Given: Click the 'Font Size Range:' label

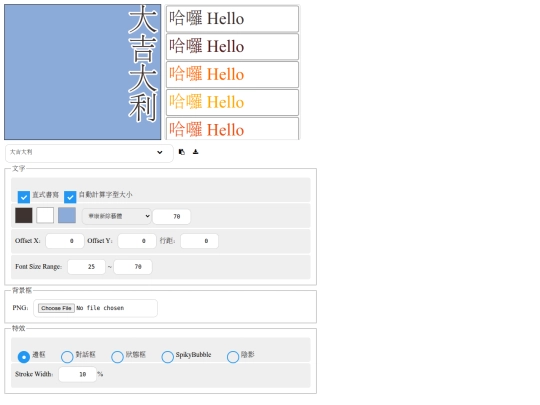Looking at the screenshot, I should point(39,267).
